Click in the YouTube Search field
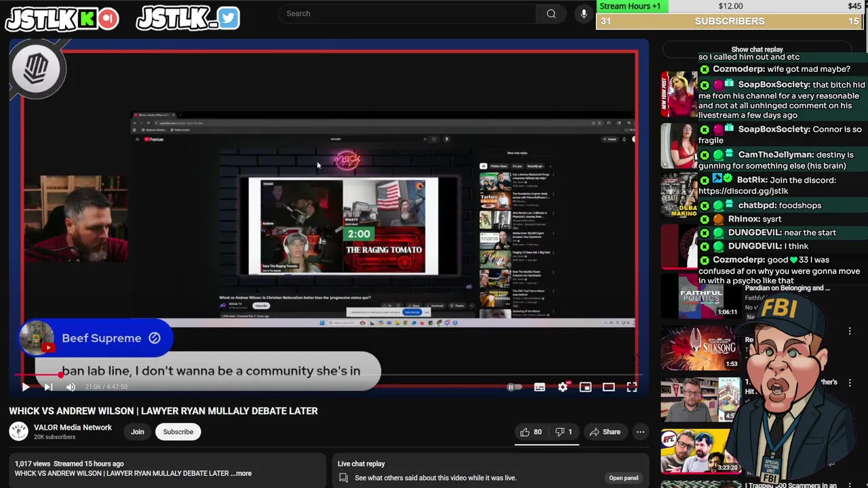 pos(407,14)
